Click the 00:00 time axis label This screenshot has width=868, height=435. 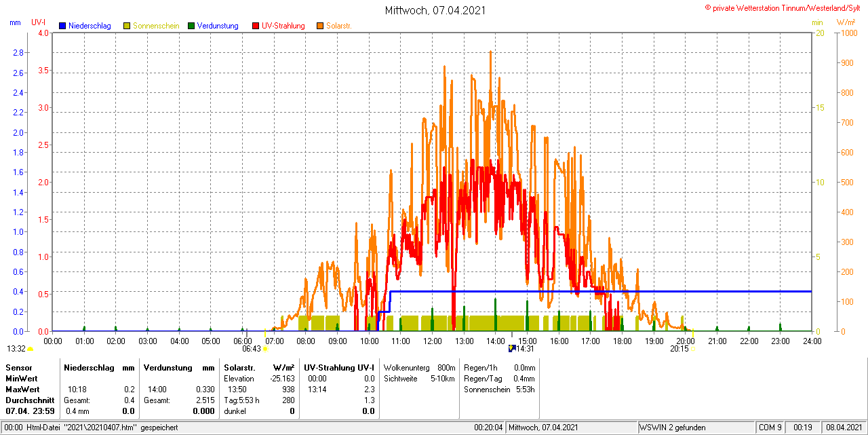pyautogui.click(x=53, y=341)
